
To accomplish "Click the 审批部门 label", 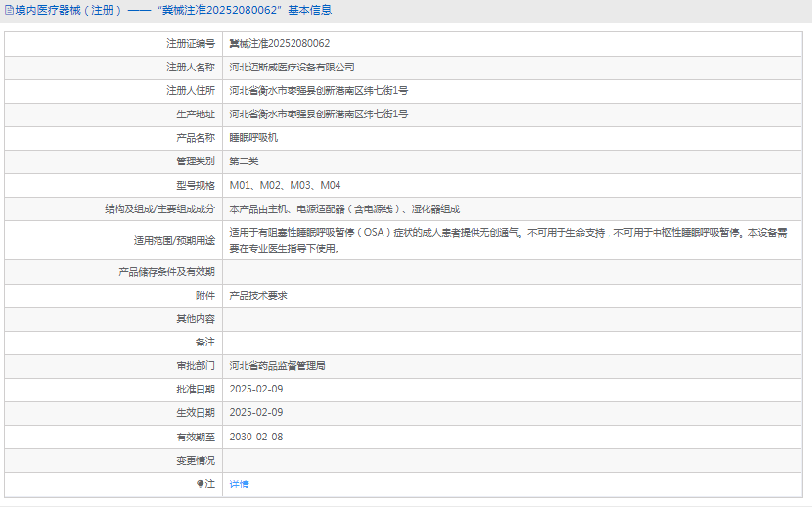I will coord(196,366).
